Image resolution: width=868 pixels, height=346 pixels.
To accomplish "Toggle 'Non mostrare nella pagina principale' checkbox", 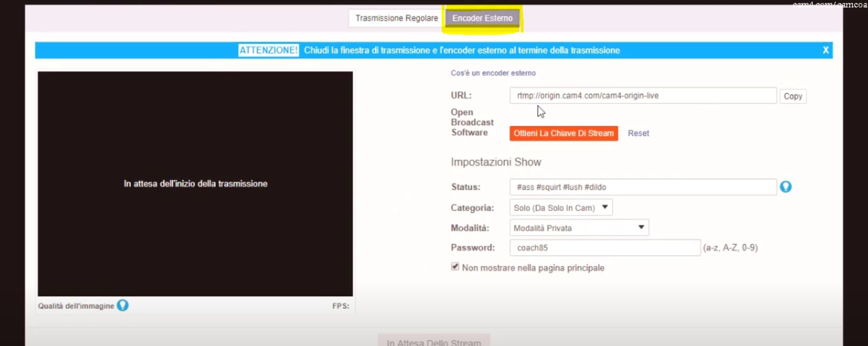I will [x=455, y=267].
